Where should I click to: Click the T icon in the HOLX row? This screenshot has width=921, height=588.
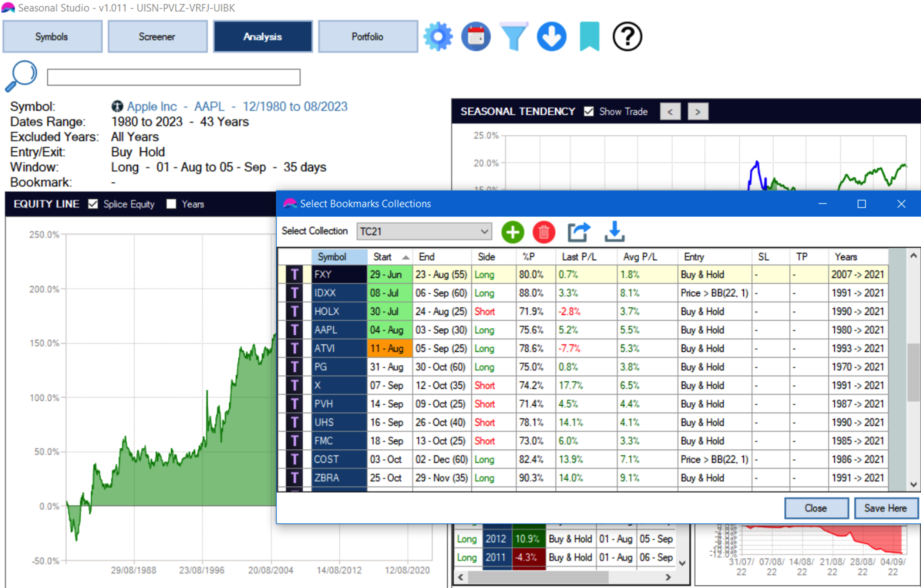[x=294, y=311]
